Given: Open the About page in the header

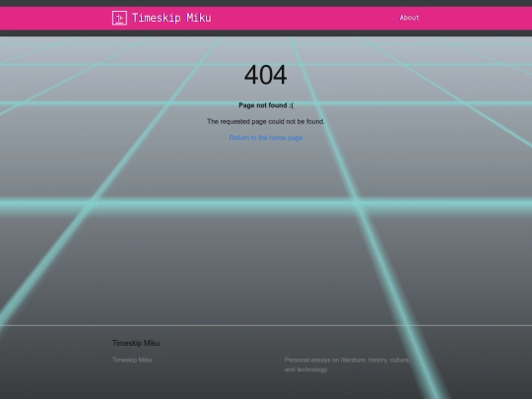Looking at the screenshot, I should pos(409,18).
